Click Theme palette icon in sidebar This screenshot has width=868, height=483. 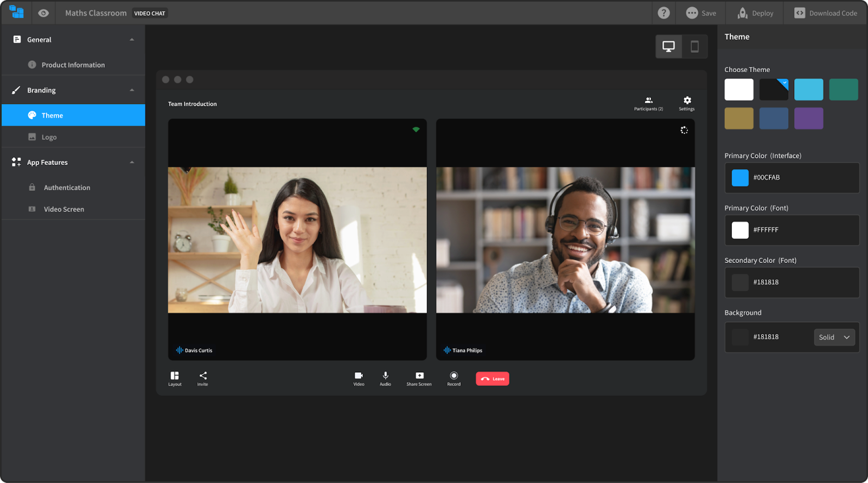click(x=32, y=115)
